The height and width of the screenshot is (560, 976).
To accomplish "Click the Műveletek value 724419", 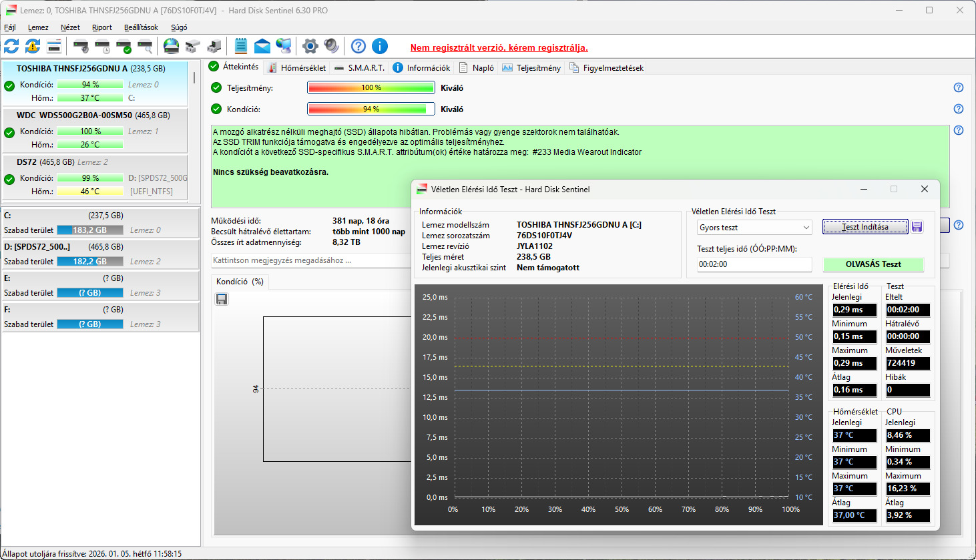I will click(907, 363).
